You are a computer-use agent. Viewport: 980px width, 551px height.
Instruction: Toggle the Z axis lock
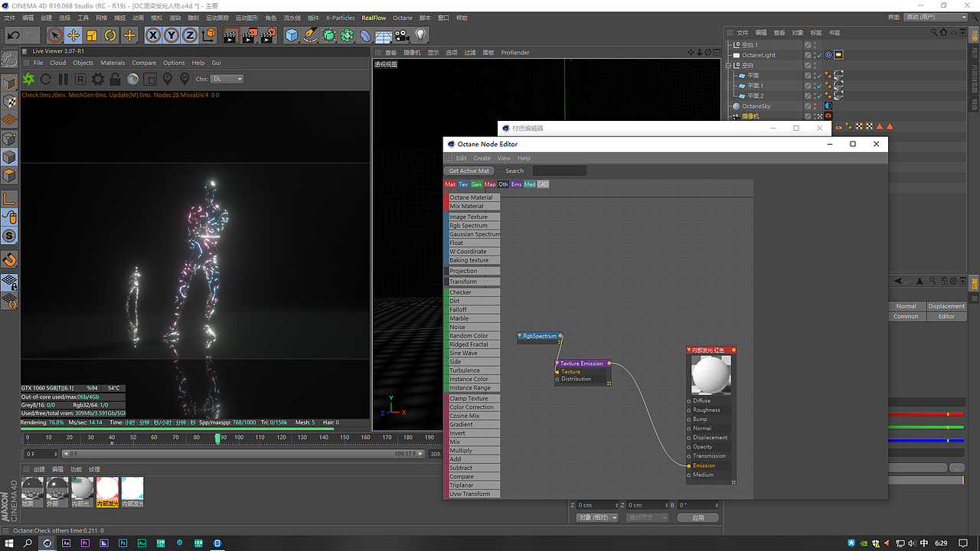pyautogui.click(x=190, y=35)
